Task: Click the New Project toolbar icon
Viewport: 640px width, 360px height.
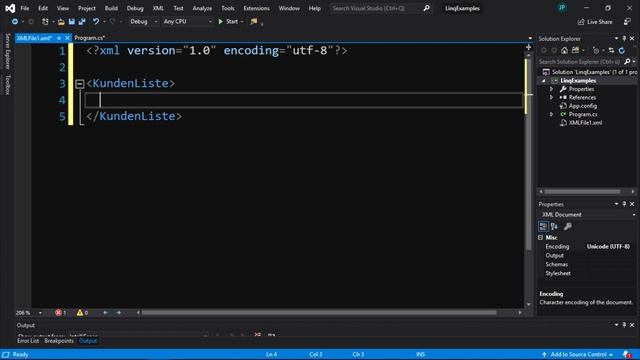Action: (x=45, y=22)
